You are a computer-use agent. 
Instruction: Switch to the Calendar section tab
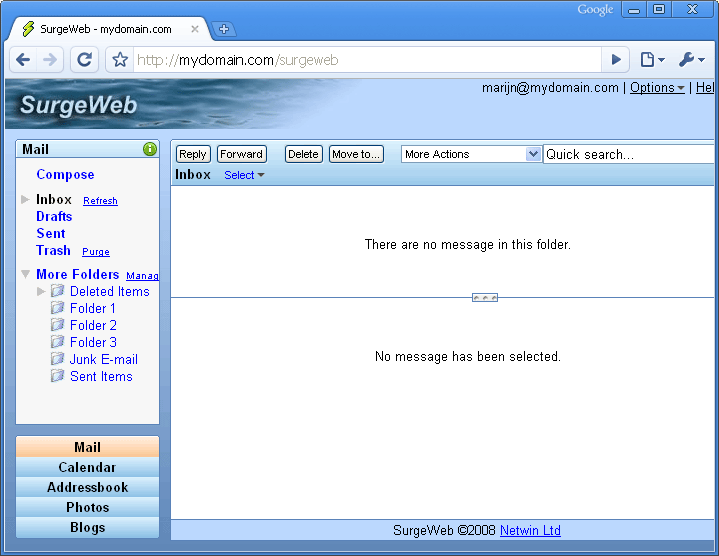[x=87, y=467]
